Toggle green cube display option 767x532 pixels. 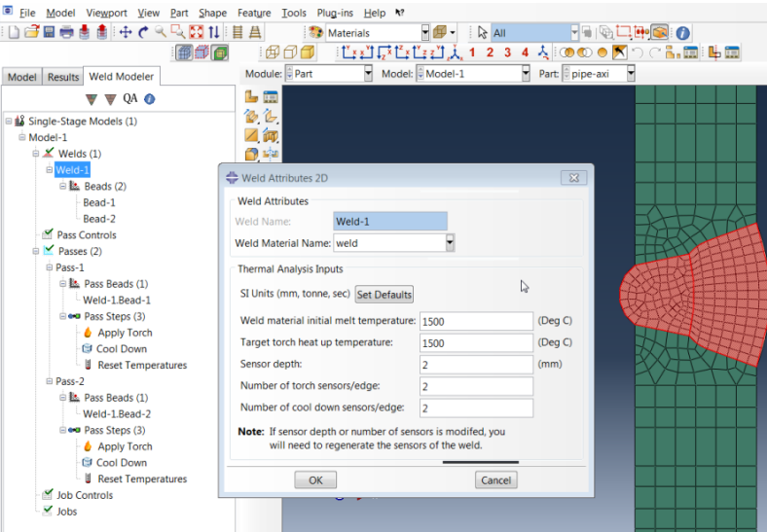pyautogui.click(x=220, y=53)
